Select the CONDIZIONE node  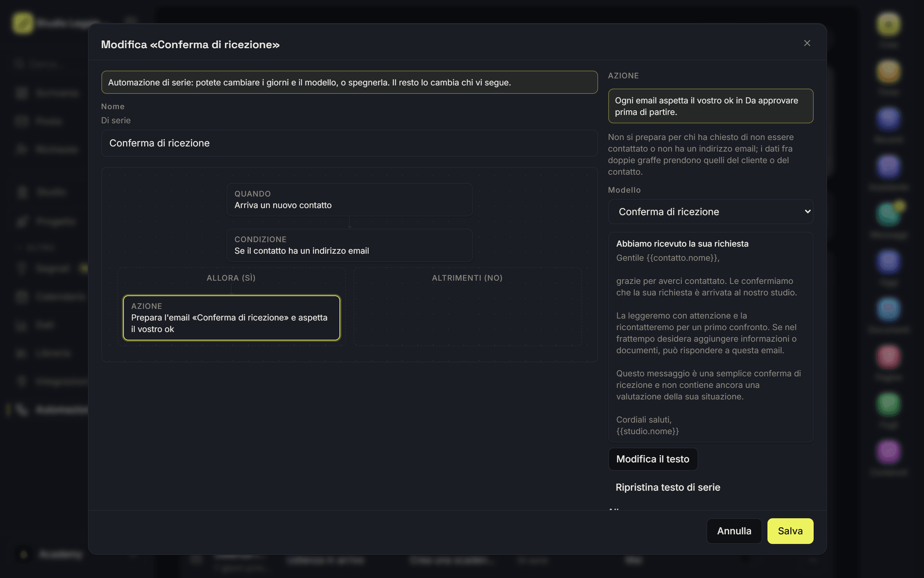pyautogui.click(x=349, y=245)
